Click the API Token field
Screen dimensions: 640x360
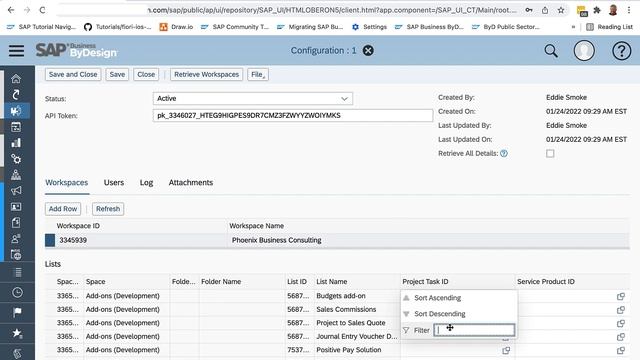pyautogui.click(x=293, y=116)
